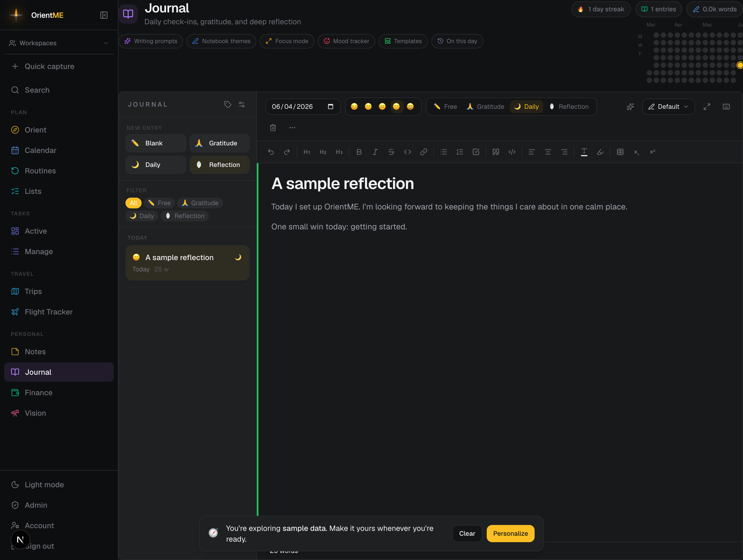Toggle bold formatting

coord(359,152)
